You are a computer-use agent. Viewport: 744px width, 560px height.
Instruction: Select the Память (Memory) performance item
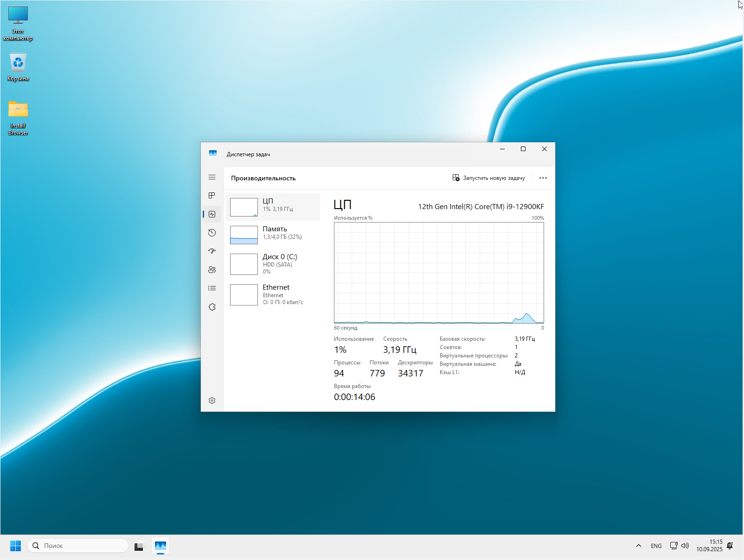(x=273, y=235)
